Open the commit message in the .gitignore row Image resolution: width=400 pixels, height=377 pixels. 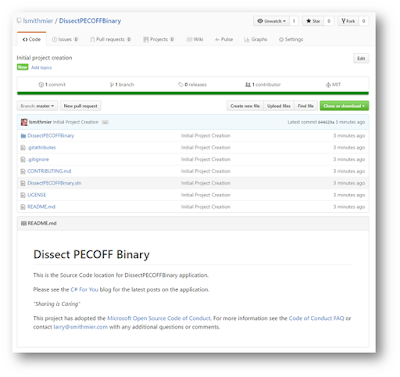(x=206, y=159)
